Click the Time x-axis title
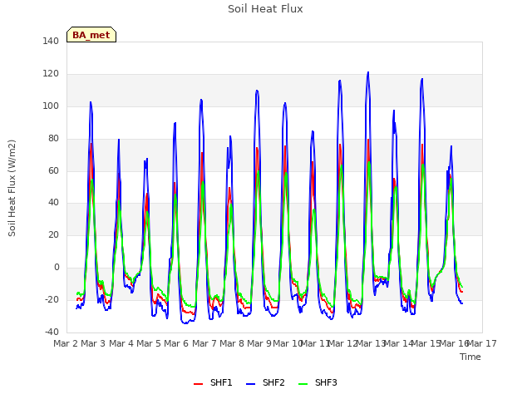The image size is (532, 399). pyautogui.click(x=470, y=357)
